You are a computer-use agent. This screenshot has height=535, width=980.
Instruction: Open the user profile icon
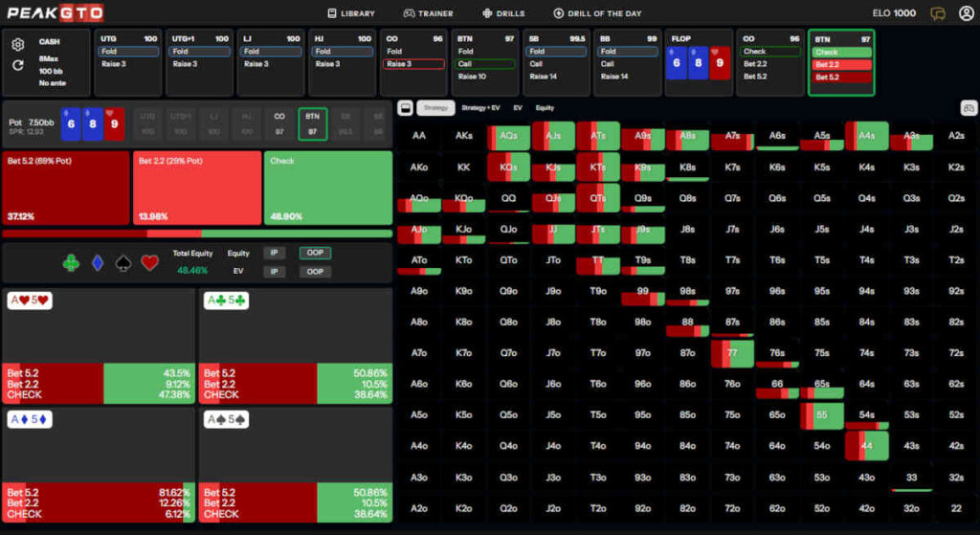pos(966,13)
